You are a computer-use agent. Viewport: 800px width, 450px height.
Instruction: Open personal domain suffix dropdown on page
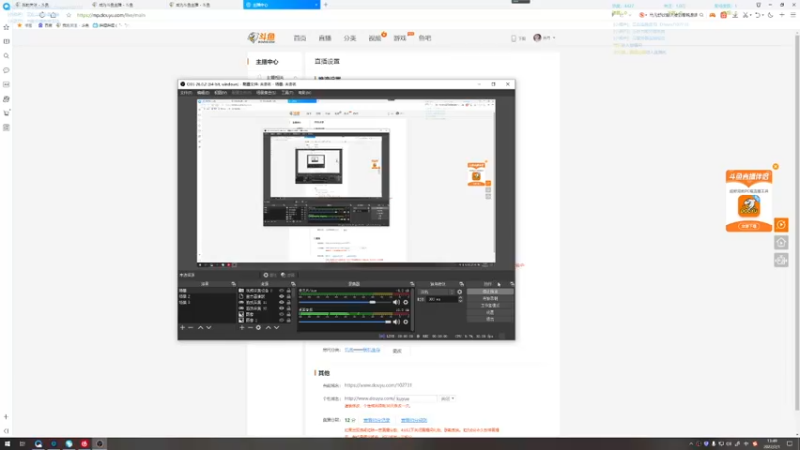447,398
